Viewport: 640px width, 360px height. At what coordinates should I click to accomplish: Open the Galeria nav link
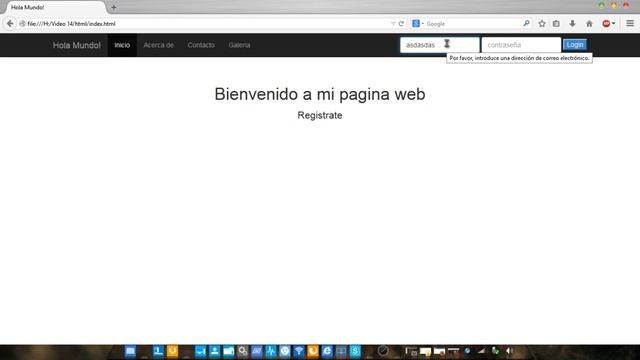point(239,45)
